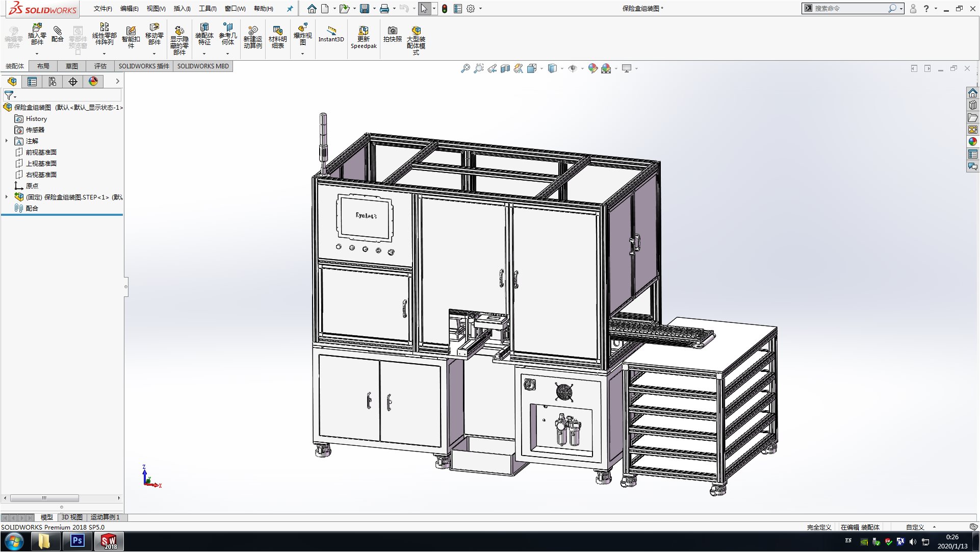The height and width of the screenshot is (552, 980).
Task: Open the ConfigurationManager panel tab
Action: point(53,82)
